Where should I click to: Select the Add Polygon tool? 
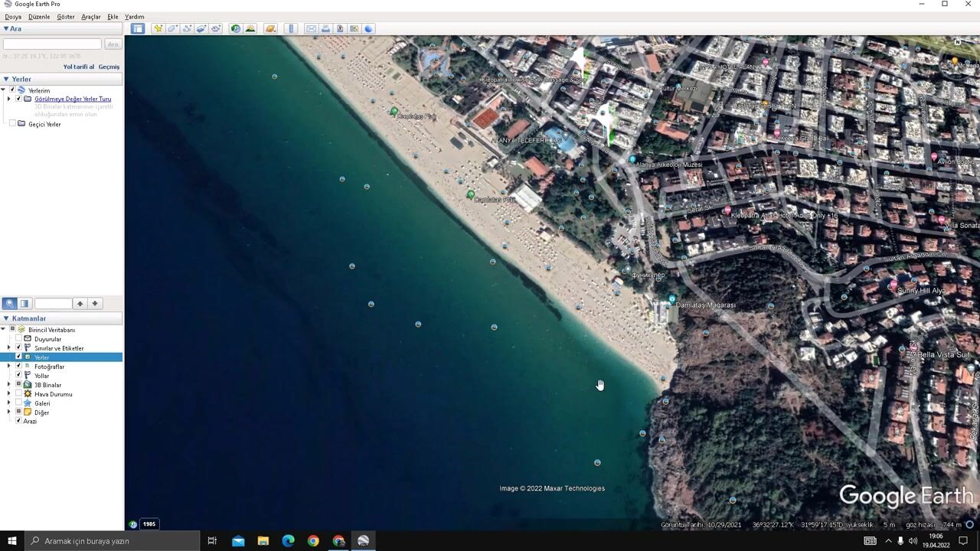coord(172,28)
